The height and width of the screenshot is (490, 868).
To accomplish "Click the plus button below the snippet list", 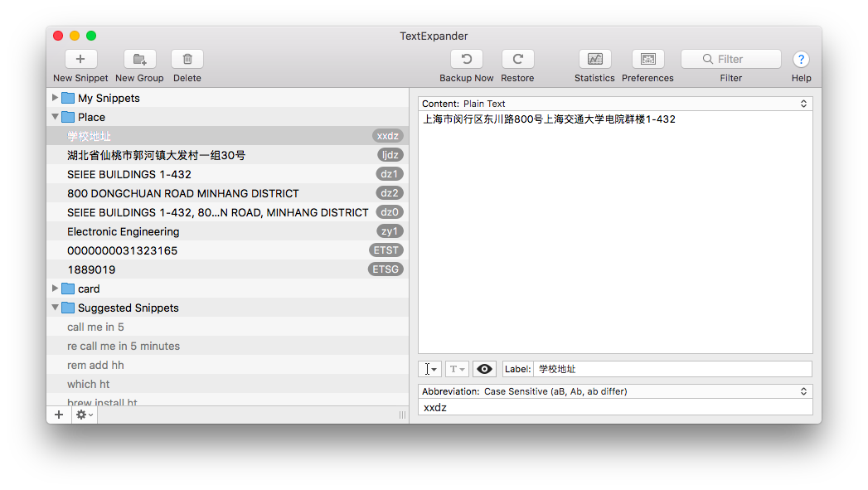I will pyautogui.click(x=59, y=415).
